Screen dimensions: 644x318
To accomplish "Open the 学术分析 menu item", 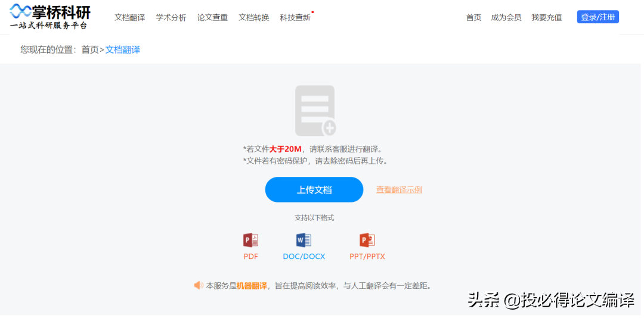I will [171, 18].
